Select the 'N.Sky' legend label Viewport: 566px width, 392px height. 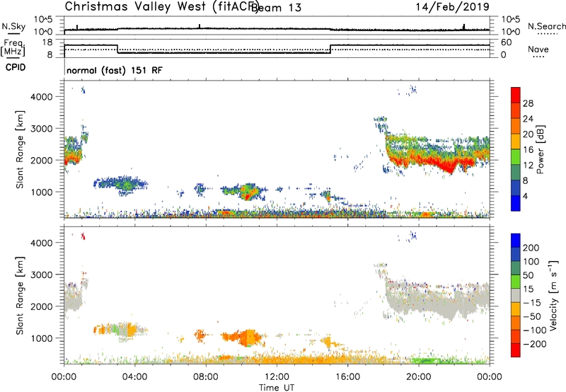click(13, 26)
